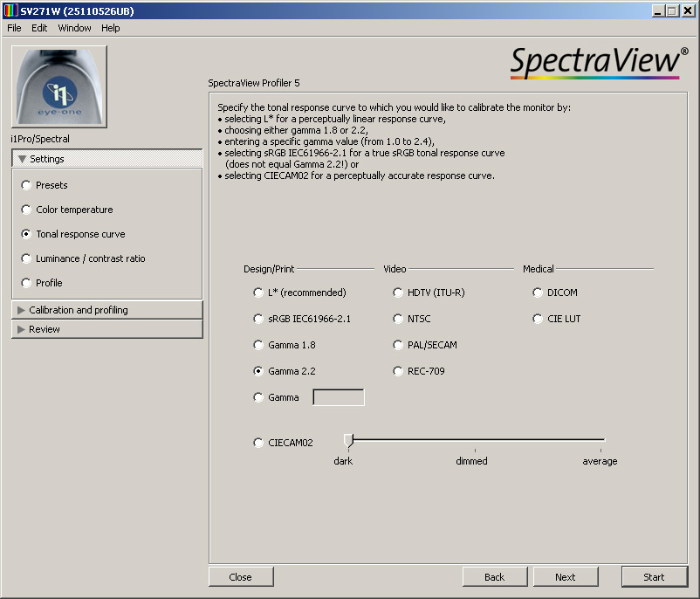
Task: Collapse the Settings section
Action: [x=107, y=159]
